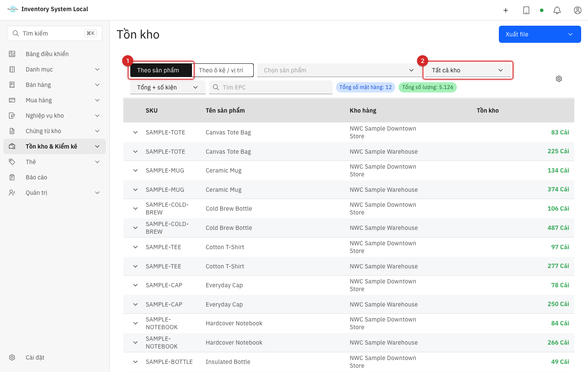Click the Bảng điều khiển dashboard icon
This screenshot has width=588, height=372.
click(12, 54)
